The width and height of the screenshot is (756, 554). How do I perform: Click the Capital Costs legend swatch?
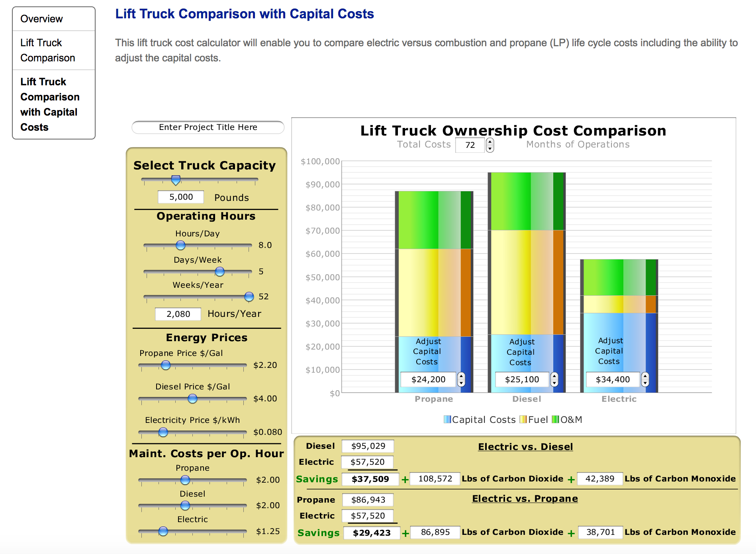pos(447,420)
